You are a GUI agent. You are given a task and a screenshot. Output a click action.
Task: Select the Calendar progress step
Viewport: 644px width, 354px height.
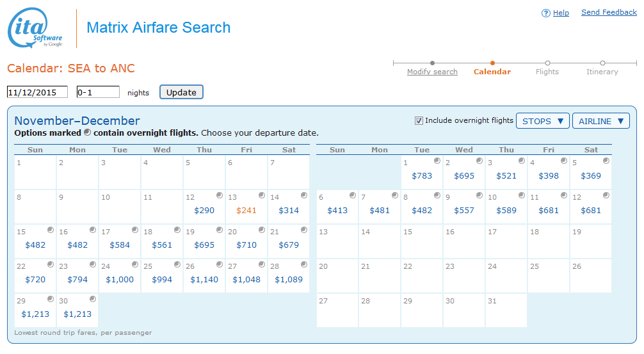(x=492, y=72)
